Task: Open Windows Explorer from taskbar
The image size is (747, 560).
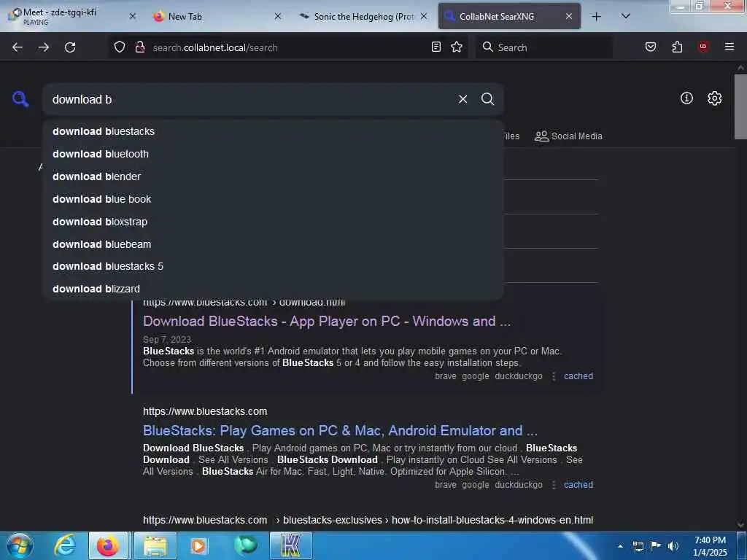Action: coord(155,545)
